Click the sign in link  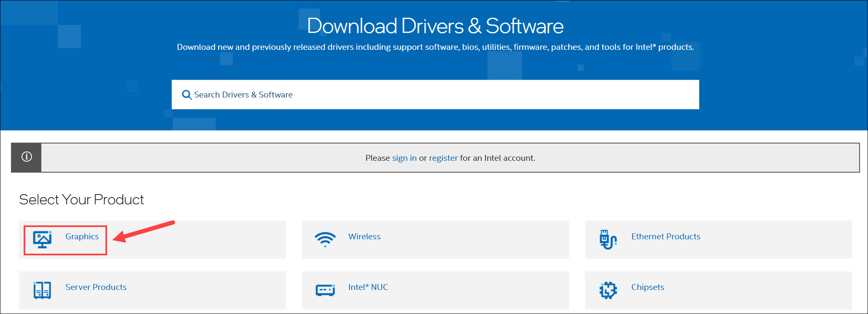point(404,158)
